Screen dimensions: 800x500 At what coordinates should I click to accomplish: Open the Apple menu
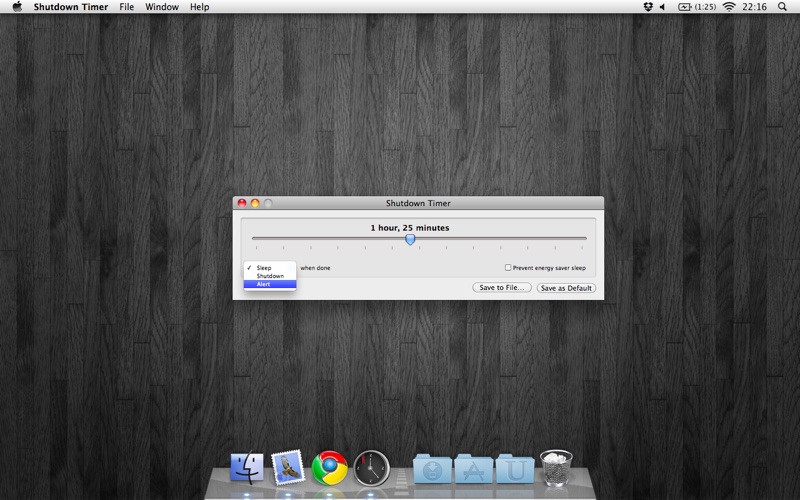(x=17, y=7)
